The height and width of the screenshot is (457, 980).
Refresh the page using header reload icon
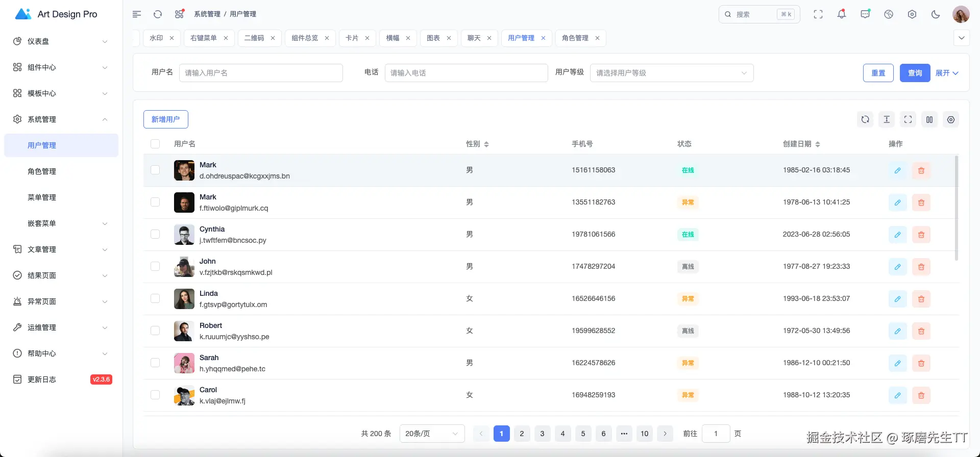[158, 14]
